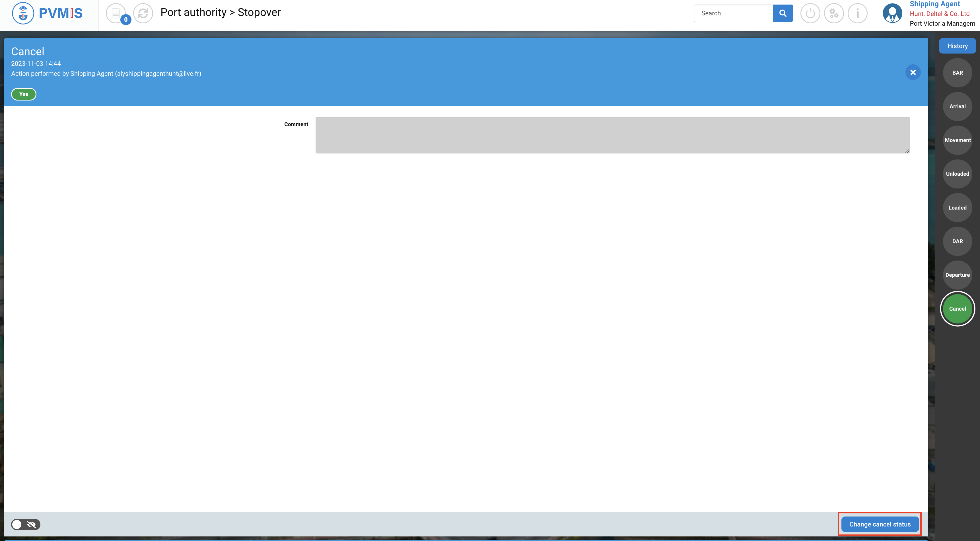
Task: Toggle the hidden-eye visibility switch
Action: (26, 524)
